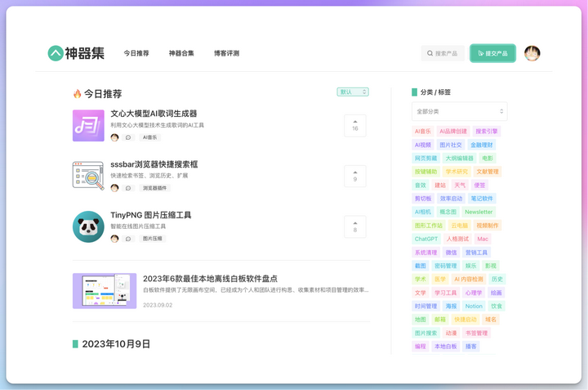588x390 pixels.
Task: Select the 搜索引擎 tag
Action: tap(487, 132)
